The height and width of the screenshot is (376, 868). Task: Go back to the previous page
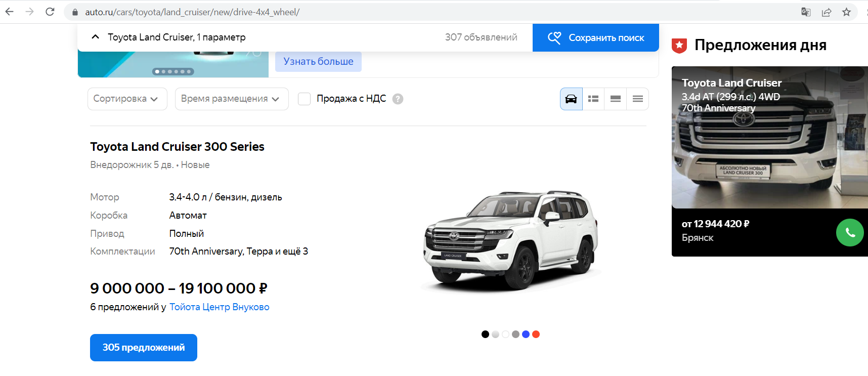pos(10,12)
